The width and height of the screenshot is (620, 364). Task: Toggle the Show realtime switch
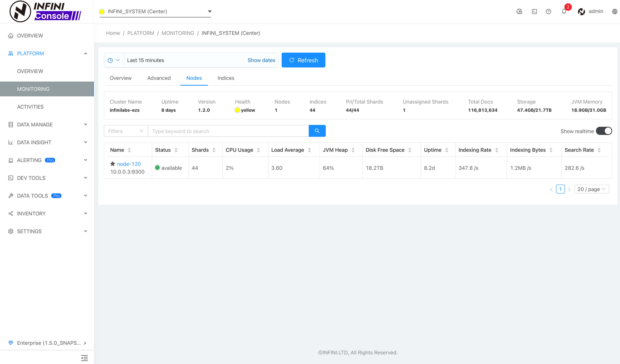(604, 131)
